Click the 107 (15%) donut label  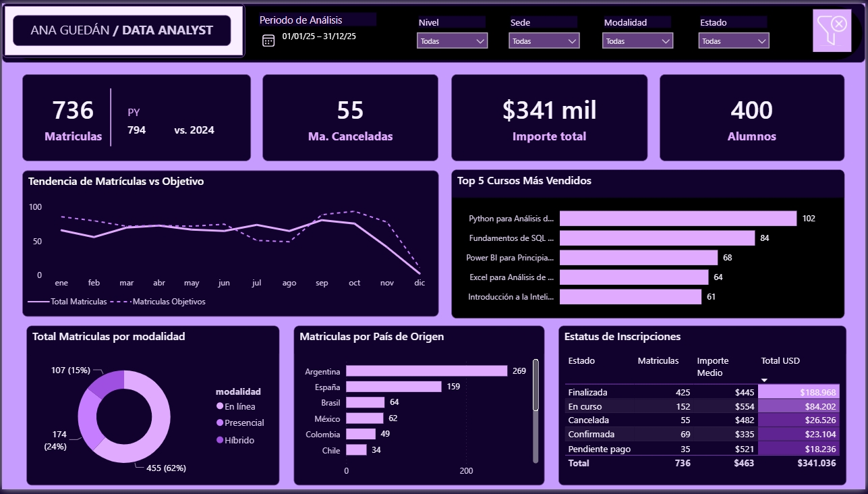71,370
